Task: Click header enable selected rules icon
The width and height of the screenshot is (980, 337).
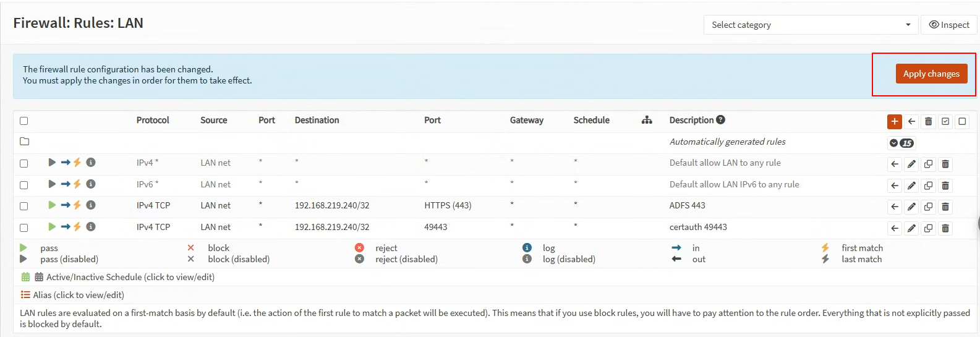Action: (x=945, y=121)
